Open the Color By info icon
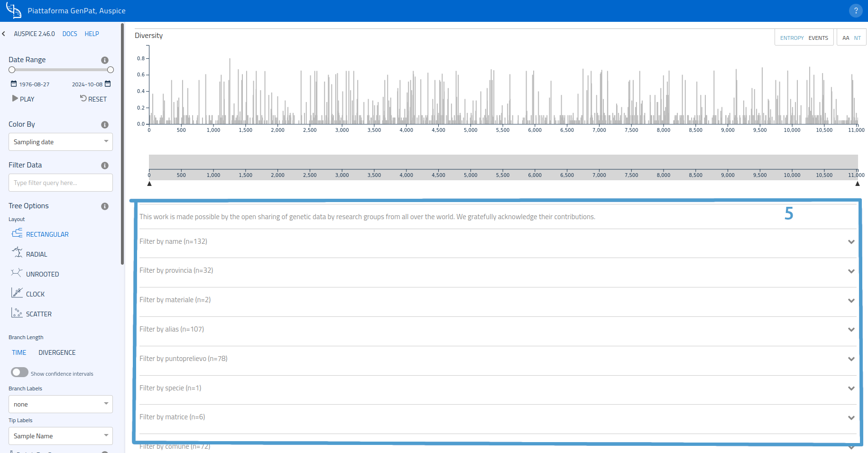The width and height of the screenshot is (868, 453). (x=105, y=125)
